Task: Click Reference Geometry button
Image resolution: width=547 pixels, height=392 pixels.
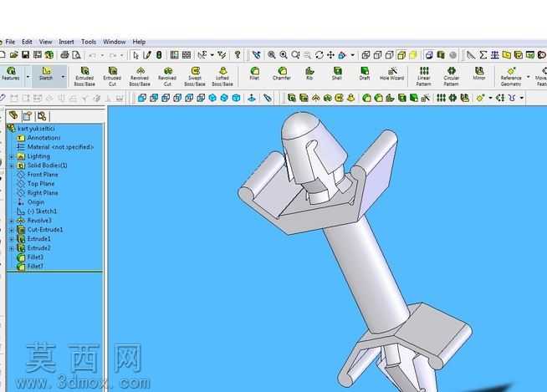Action: tap(511, 76)
